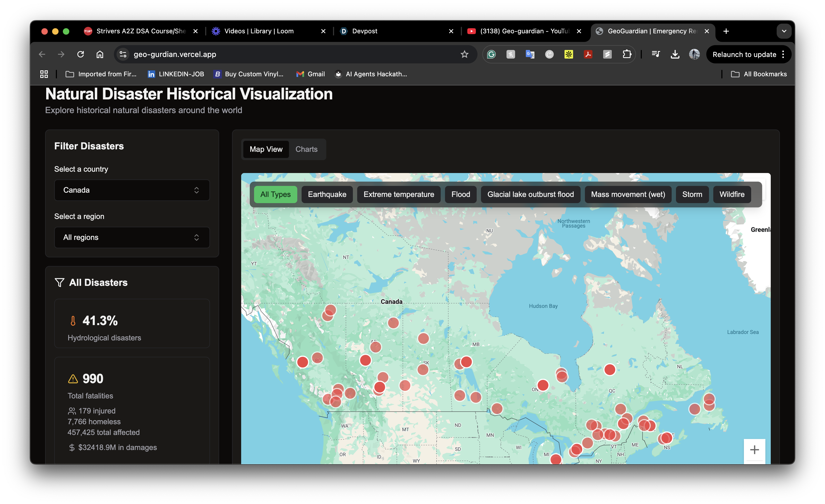The width and height of the screenshot is (825, 504).
Task: Open the browser Extensions puzzle icon
Action: point(627,54)
